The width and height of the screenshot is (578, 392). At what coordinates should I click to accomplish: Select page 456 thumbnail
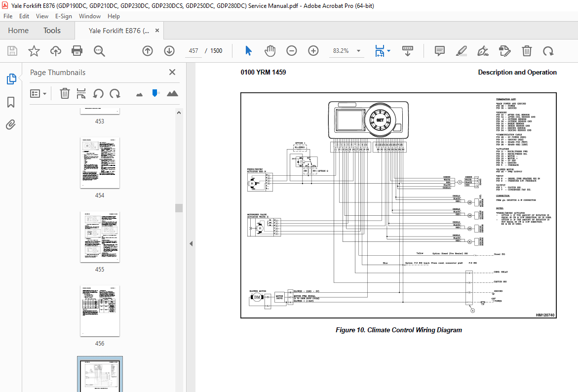pos(100,311)
